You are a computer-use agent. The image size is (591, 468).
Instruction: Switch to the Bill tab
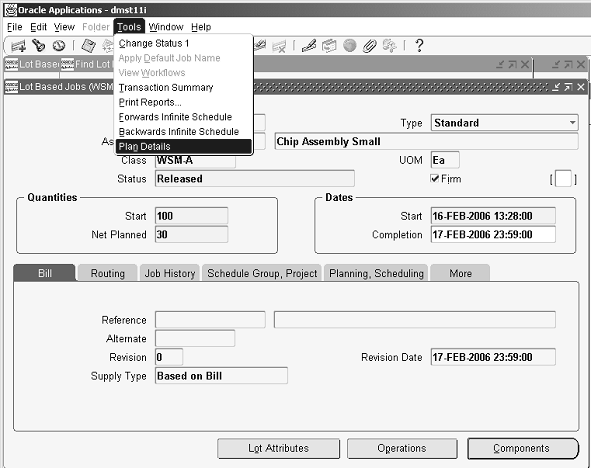tap(44, 273)
